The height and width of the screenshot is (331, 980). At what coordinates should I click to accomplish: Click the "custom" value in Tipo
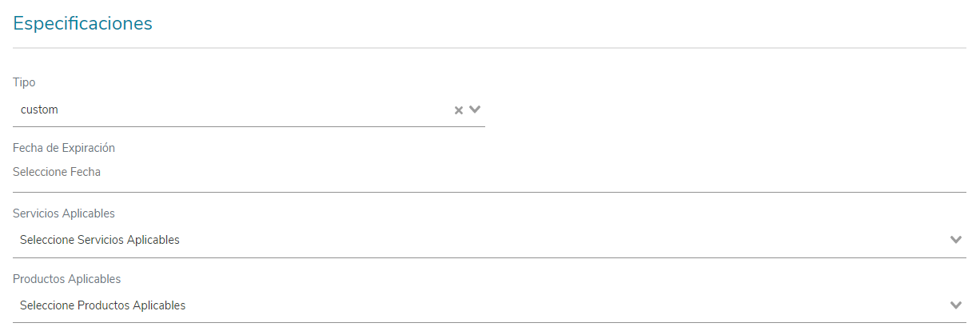(x=39, y=110)
